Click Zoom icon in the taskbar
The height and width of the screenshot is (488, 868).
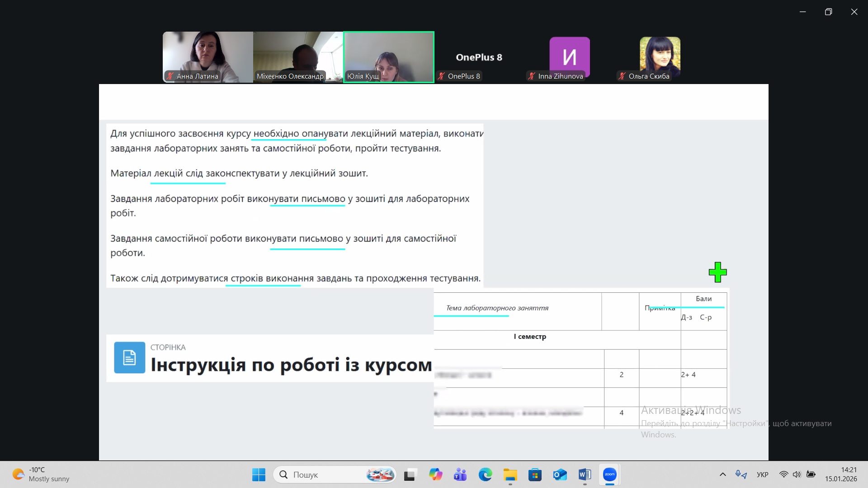pyautogui.click(x=609, y=474)
